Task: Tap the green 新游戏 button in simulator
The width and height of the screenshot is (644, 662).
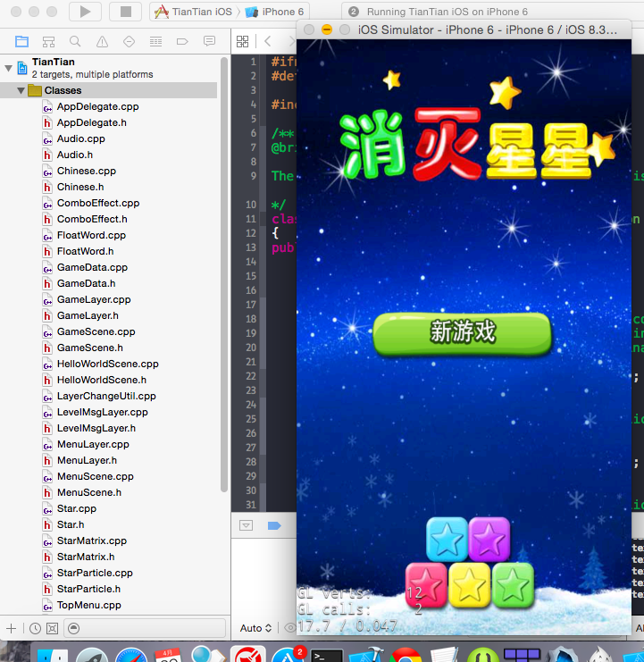Action: pyautogui.click(x=462, y=333)
